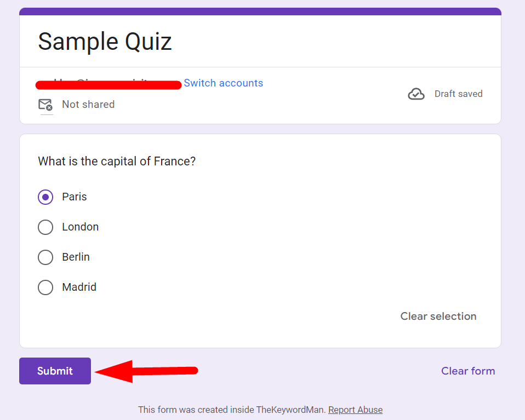Select the Berlin option
525x420 pixels.
[x=45, y=257]
